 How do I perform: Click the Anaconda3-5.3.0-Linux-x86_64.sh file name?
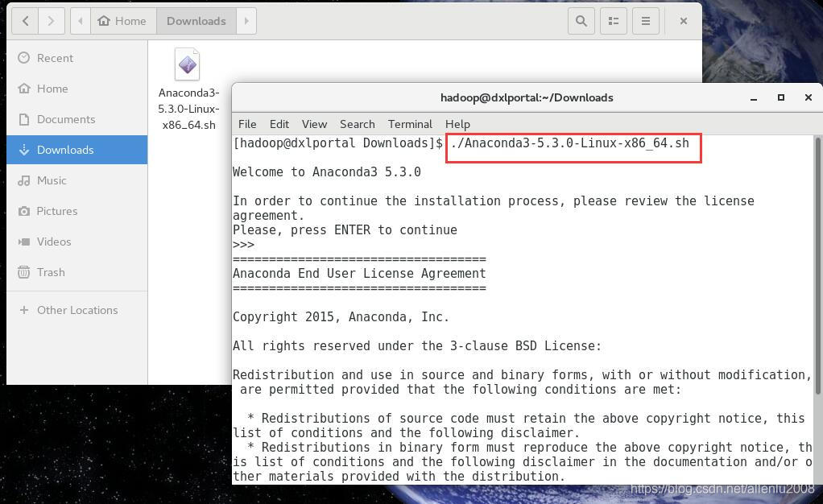(189, 109)
